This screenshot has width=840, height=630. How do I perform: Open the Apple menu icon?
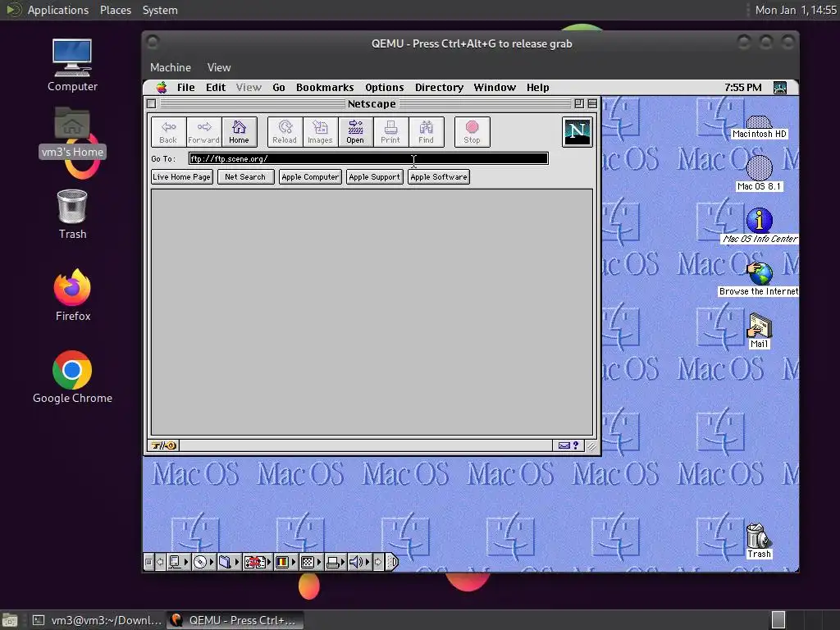coord(162,87)
